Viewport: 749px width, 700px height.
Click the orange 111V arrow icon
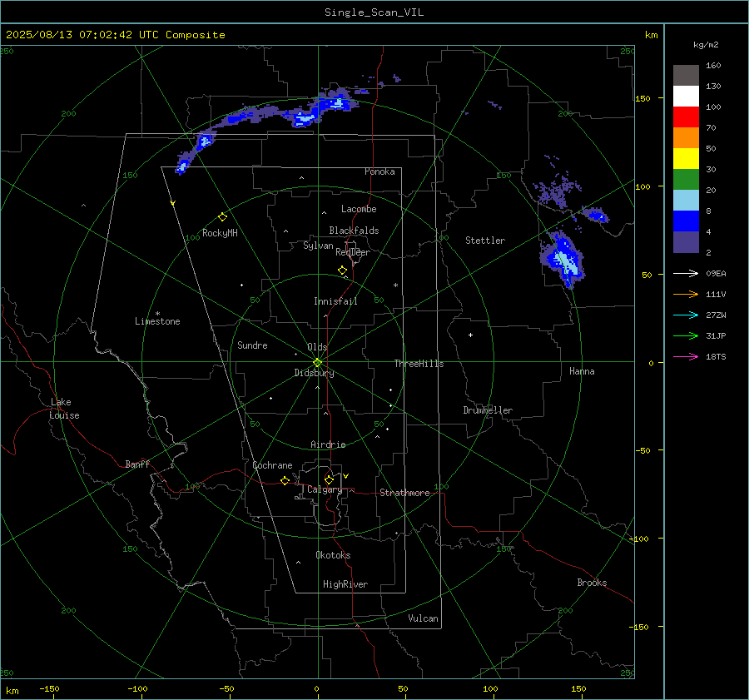pos(686,295)
